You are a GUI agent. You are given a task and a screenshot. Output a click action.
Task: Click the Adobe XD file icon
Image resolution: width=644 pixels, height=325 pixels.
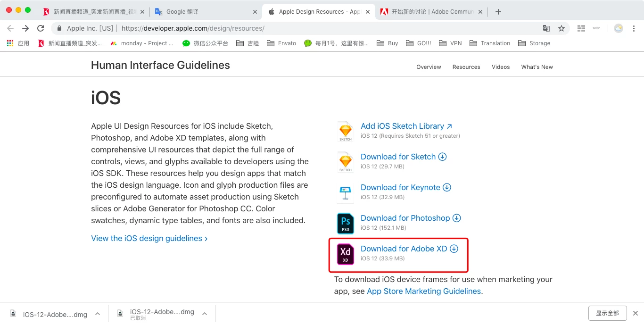[346, 254]
